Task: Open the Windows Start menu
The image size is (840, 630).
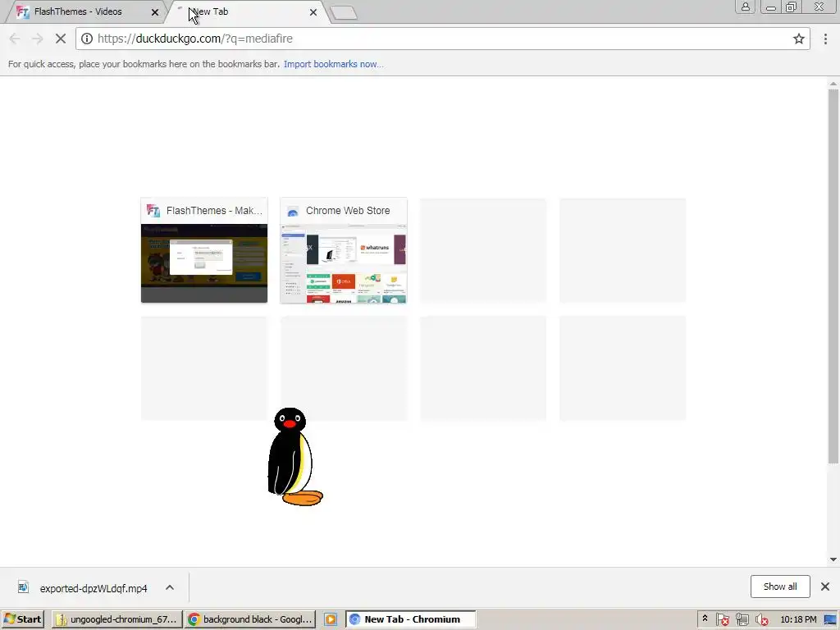Action: [22, 619]
